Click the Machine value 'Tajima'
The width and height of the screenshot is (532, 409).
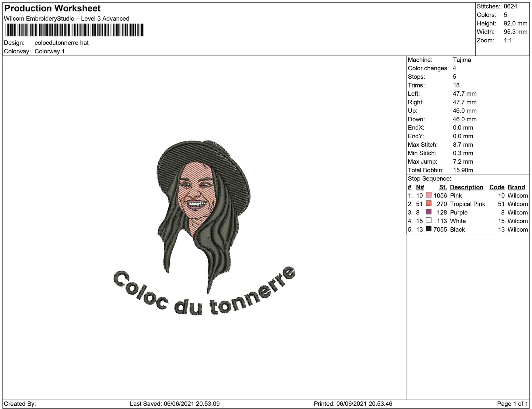click(462, 60)
